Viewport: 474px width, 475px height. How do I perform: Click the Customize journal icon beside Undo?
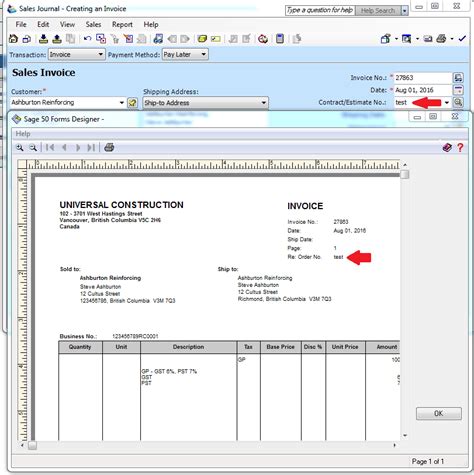point(101,39)
